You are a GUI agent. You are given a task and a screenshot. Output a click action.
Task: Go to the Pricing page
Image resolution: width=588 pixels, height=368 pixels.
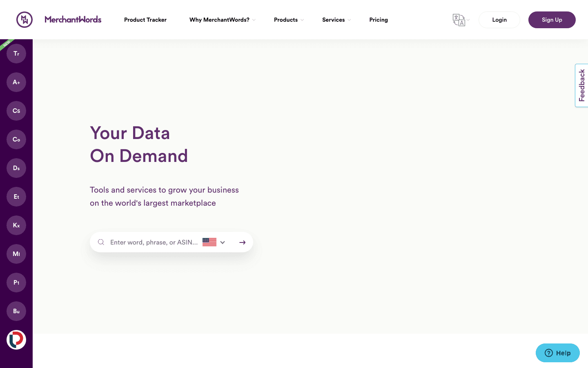378,20
